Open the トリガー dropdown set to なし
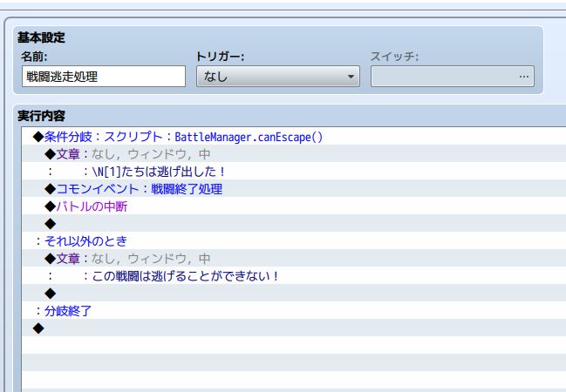 (x=278, y=76)
